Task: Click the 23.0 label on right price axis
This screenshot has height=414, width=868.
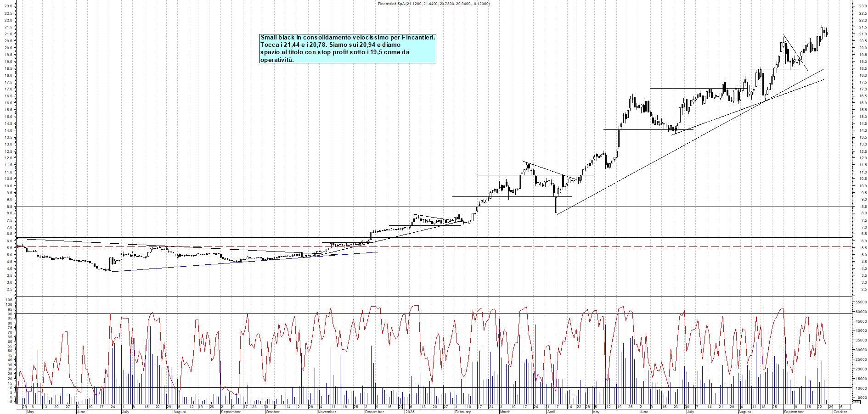Action: pos(862,6)
